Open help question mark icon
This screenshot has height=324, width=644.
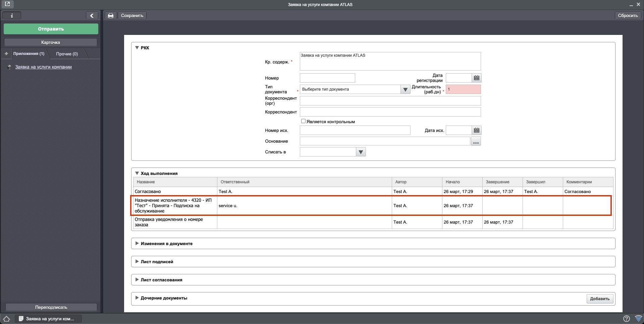626,319
